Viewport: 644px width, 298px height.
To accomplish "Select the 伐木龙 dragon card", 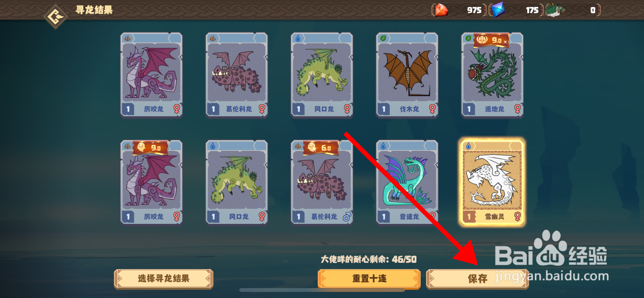I will (407, 75).
